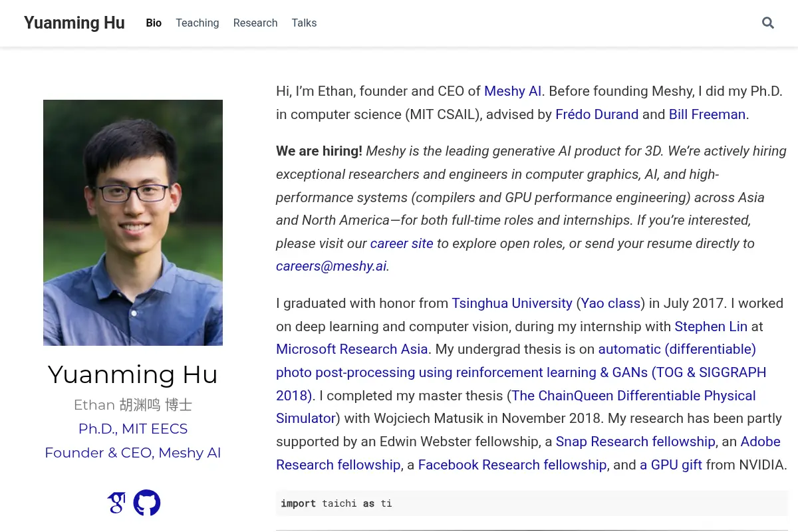Image resolution: width=798 pixels, height=532 pixels.
Task: Open the Bill Freeman link
Action: [707, 114]
